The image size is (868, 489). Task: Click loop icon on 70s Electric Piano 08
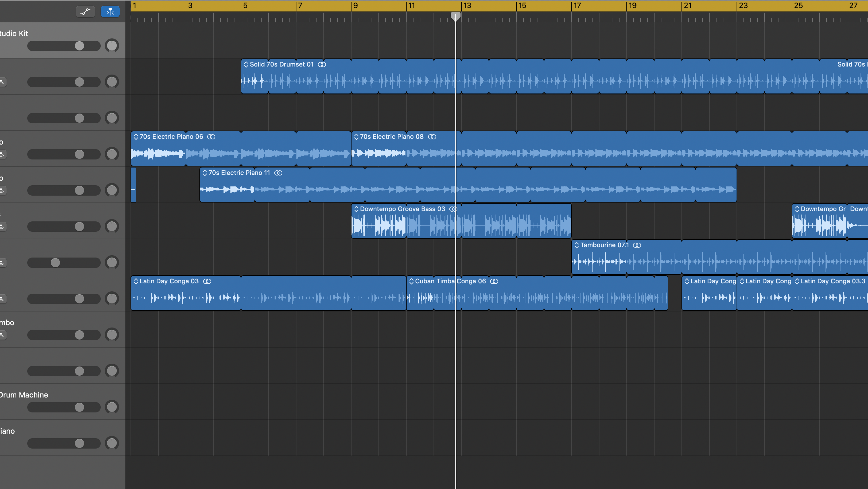pyautogui.click(x=432, y=137)
